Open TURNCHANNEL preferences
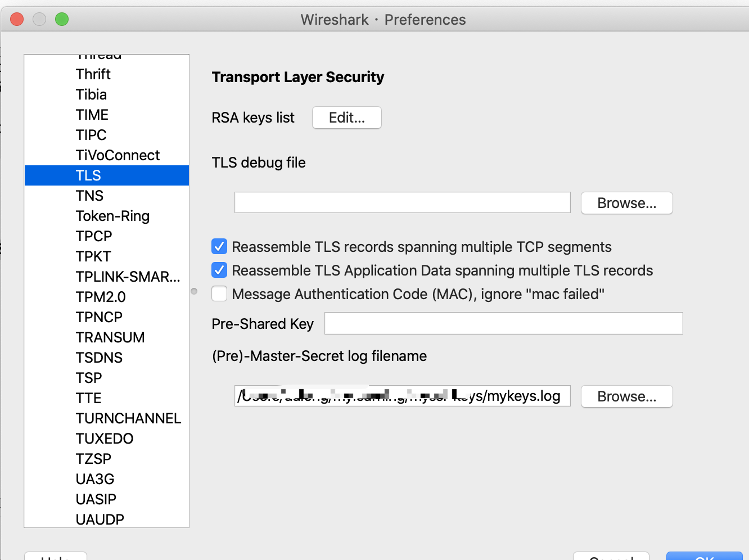This screenshot has width=749, height=560. pos(107,418)
